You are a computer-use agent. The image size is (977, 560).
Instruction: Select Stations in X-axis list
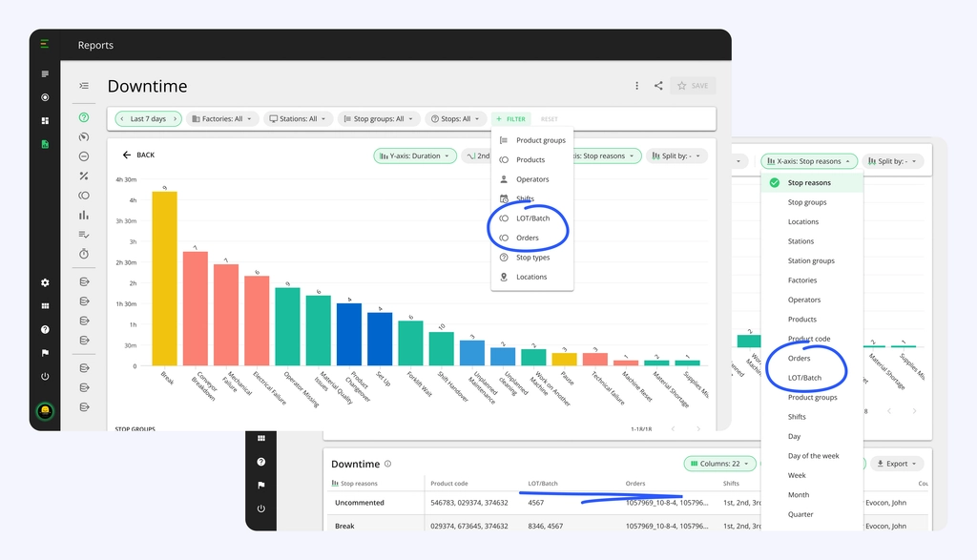point(812,241)
